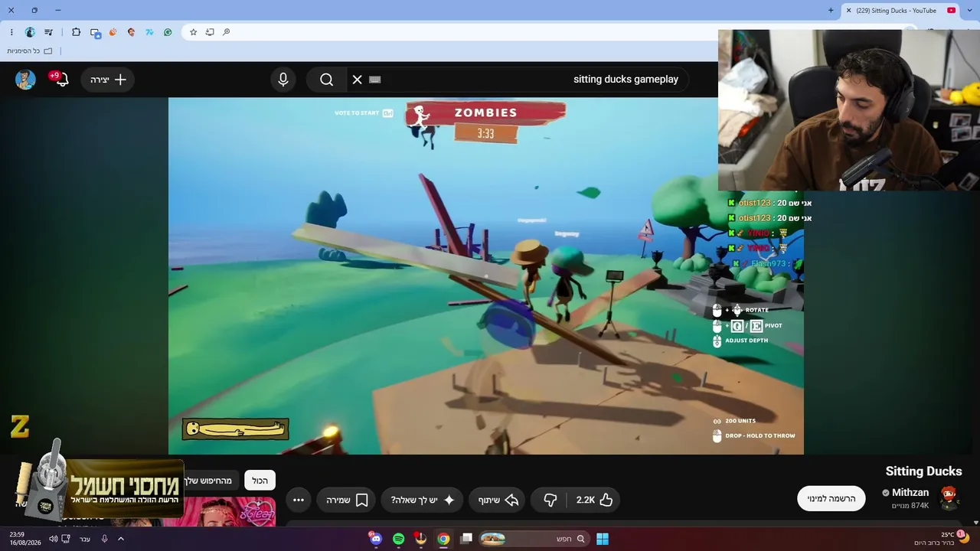Open more actions three-dot menu

coord(299,500)
